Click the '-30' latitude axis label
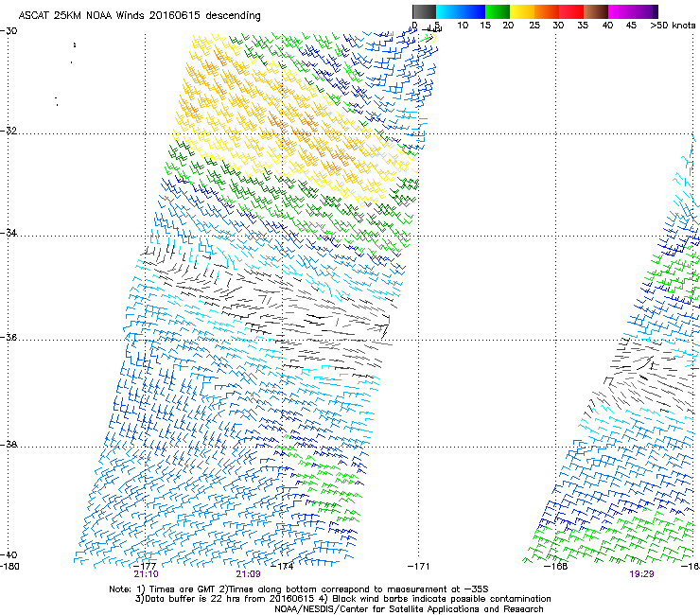This screenshot has height=615, width=700. coord(9,31)
